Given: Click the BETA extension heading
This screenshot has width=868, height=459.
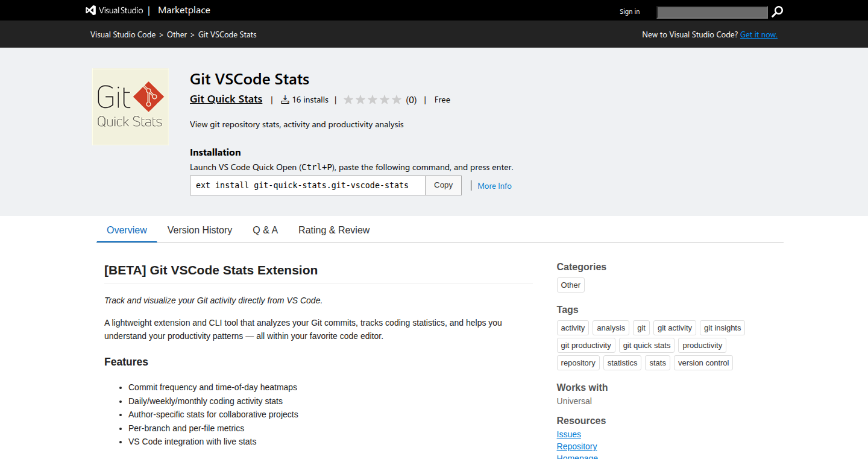Looking at the screenshot, I should pyautogui.click(x=211, y=270).
